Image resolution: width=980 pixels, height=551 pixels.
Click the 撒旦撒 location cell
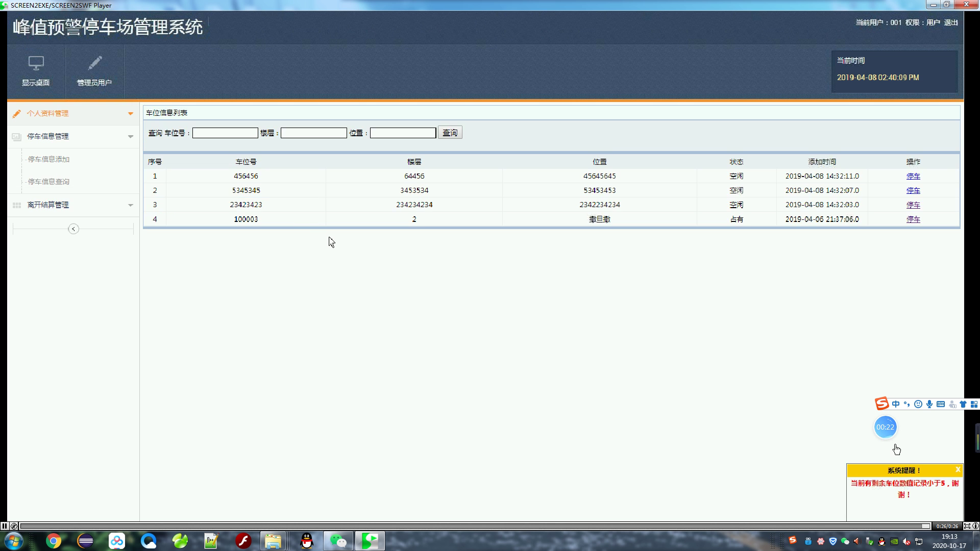coord(600,219)
